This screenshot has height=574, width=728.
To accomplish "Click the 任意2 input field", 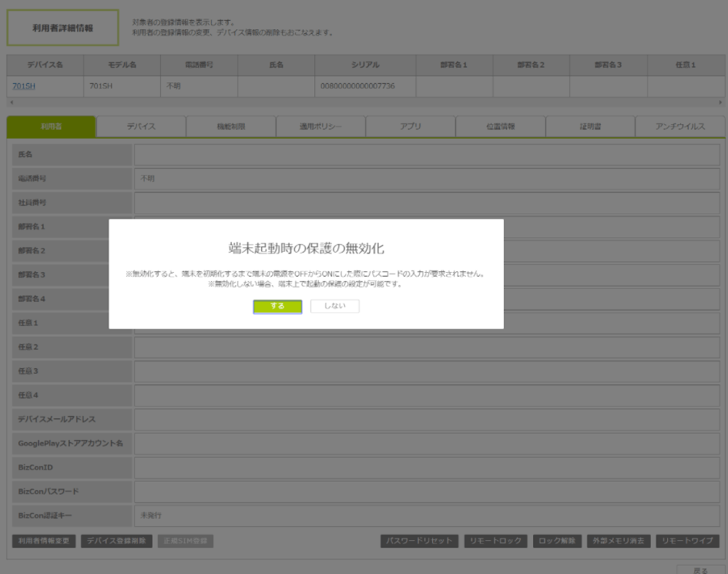I will 427,347.
